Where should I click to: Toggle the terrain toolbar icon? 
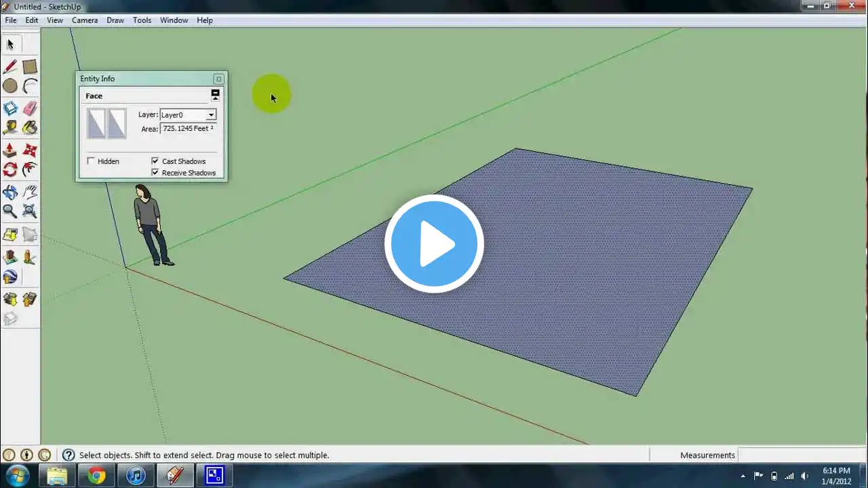coord(29,235)
